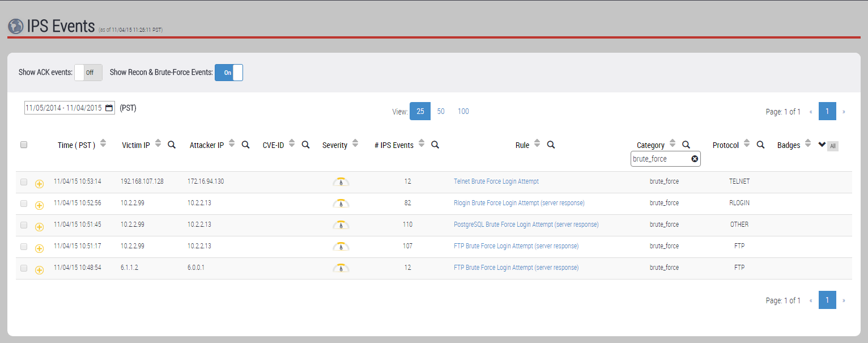Expand Rlogin Brute Force event row plus icon

39,205
